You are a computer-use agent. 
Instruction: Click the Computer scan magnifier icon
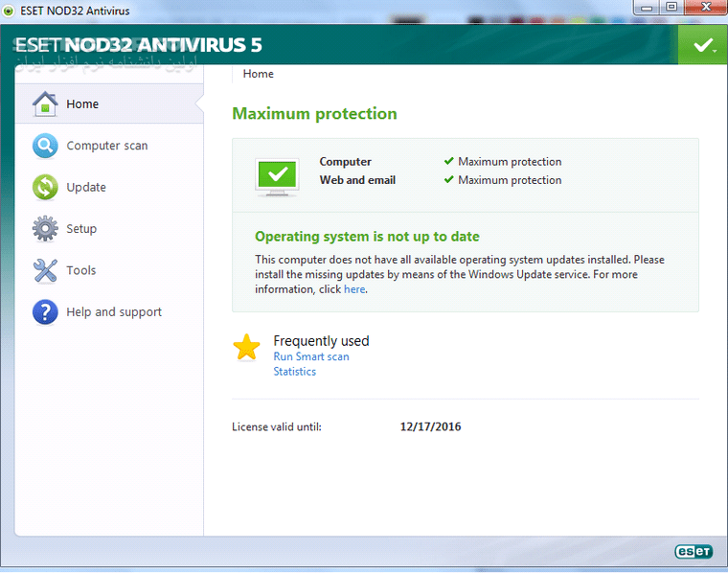tap(45, 146)
